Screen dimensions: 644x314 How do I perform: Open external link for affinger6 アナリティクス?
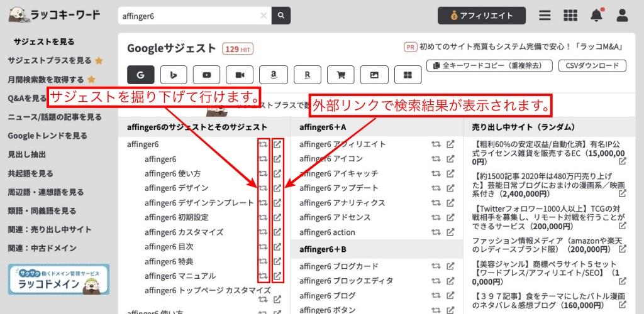[450, 203]
